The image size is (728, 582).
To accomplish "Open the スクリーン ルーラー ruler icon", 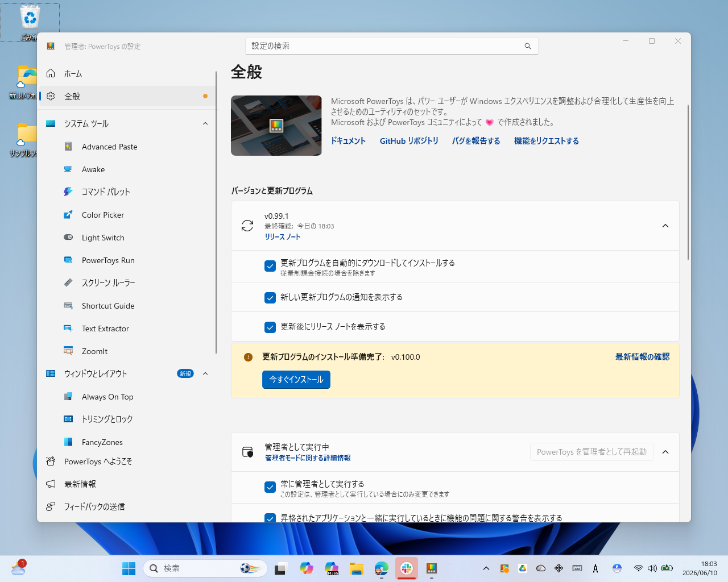I will pos(68,282).
